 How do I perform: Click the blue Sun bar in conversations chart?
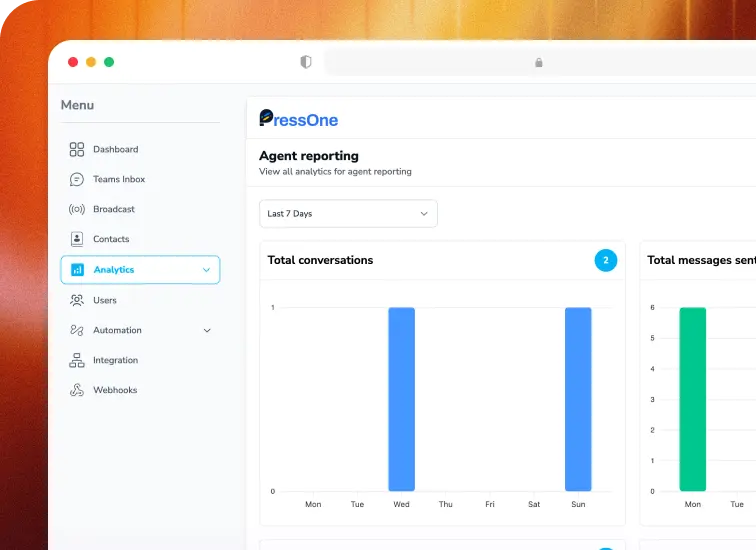coord(578,399)
